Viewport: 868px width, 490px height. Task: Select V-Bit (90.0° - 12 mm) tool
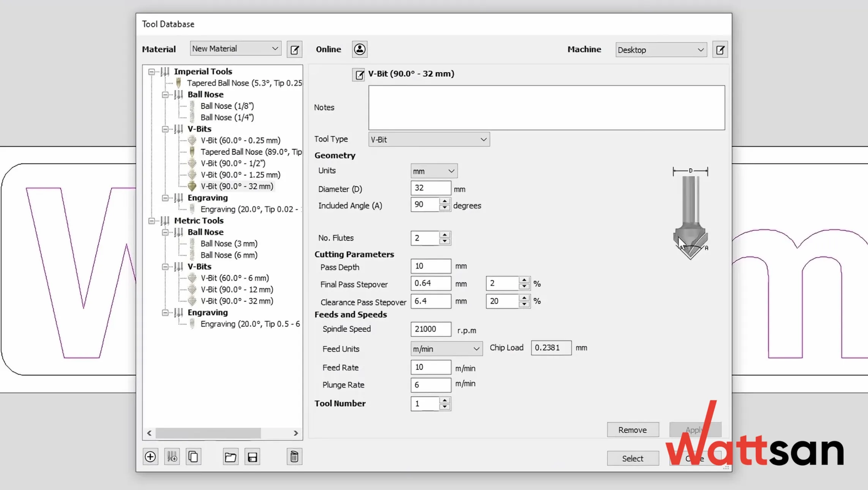237,289
